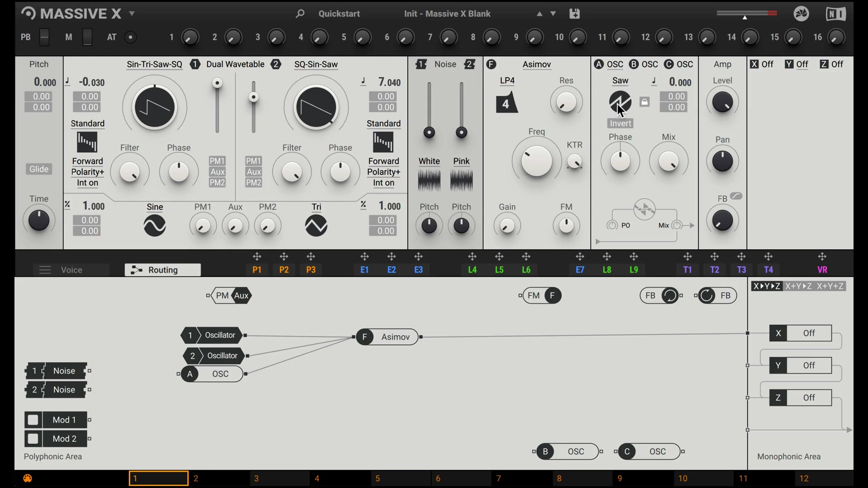Grab the P1 modulation drag handle icon

click(x=257, y=257)
